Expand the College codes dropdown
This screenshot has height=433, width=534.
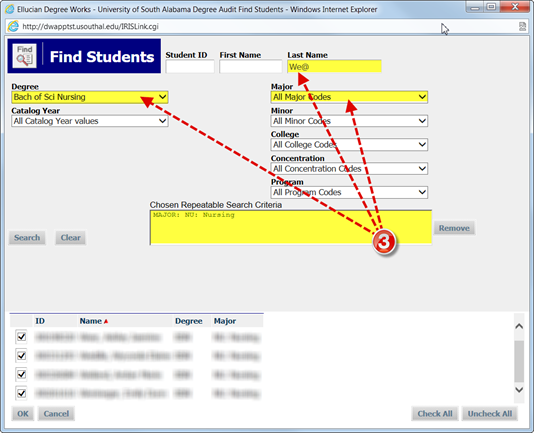tap(349, 145)
